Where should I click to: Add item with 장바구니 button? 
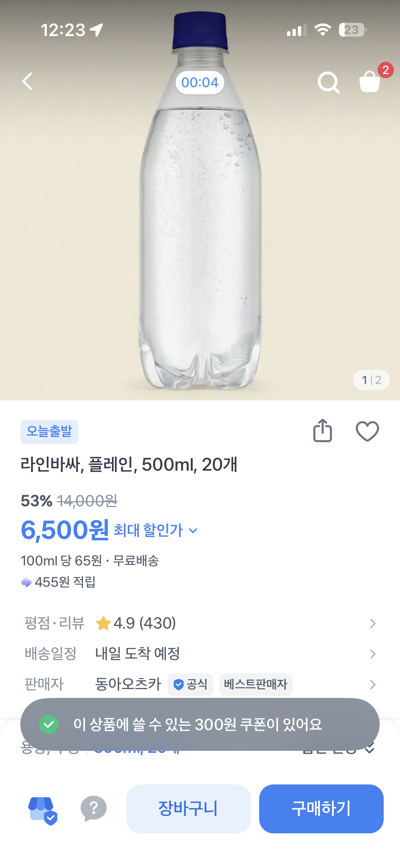coord(188,809)
